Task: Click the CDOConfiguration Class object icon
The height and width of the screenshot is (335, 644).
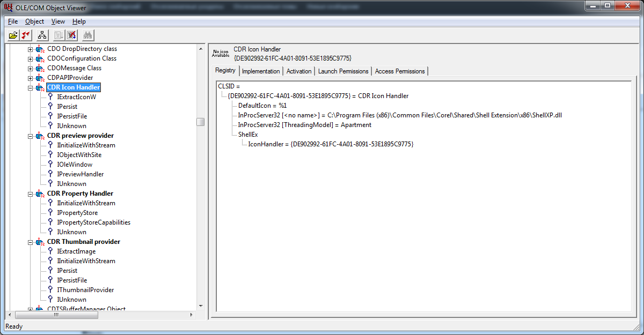Action: [x=40, y=58]
